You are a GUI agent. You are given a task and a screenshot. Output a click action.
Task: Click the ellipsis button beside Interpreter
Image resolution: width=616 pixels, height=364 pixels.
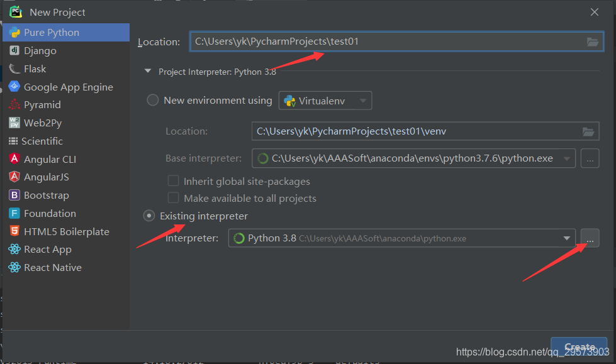pyautogui.click(x=590, y=238)
